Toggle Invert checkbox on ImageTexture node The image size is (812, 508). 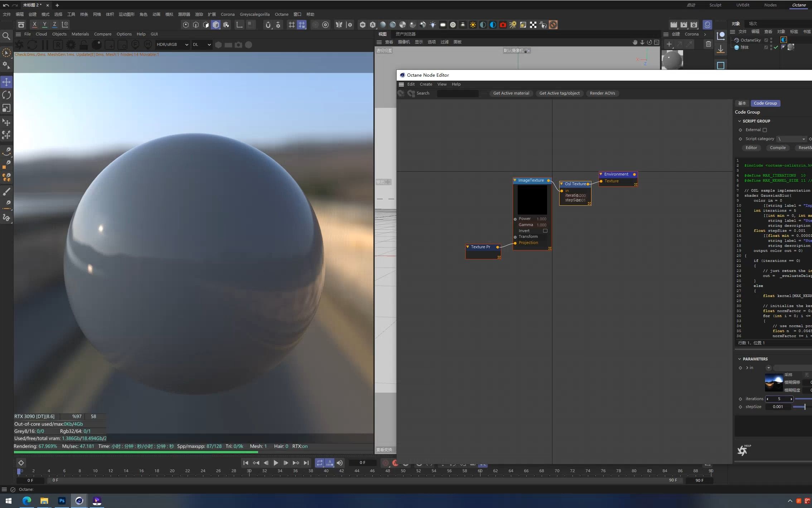click(545, 231)
